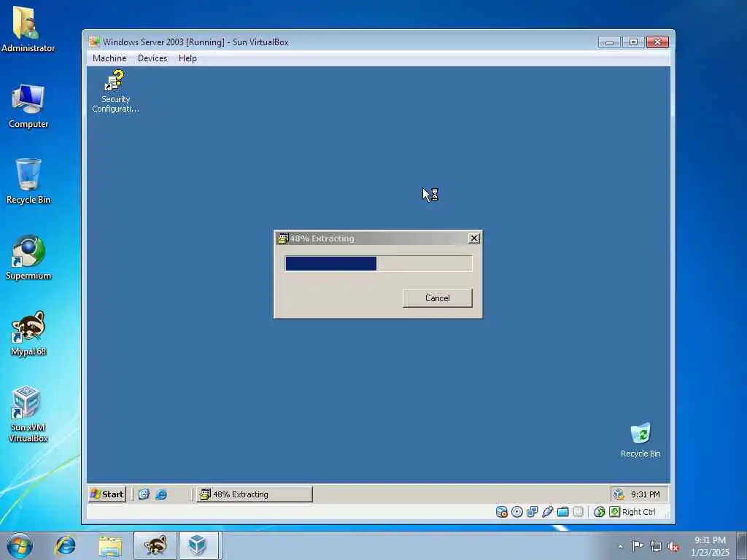Launch the Sun xVM VirtualBox shortcut
This screenshot has height=560, width=747.
28,414
